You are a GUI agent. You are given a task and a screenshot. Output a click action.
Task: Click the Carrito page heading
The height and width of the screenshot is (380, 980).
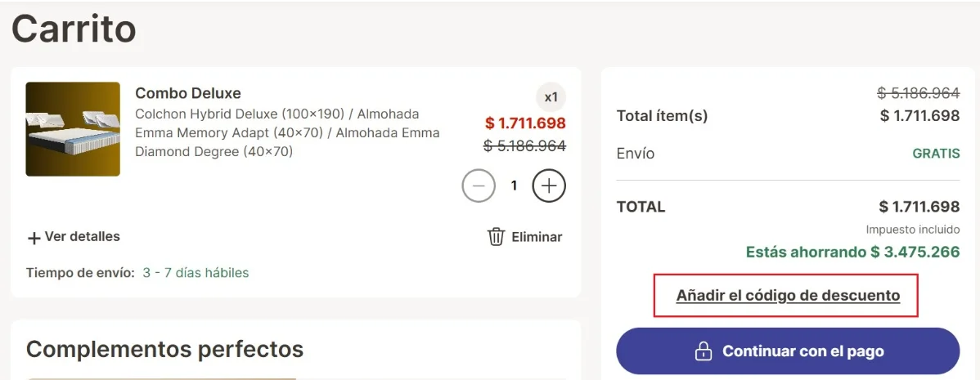click(x=74, y=29)
